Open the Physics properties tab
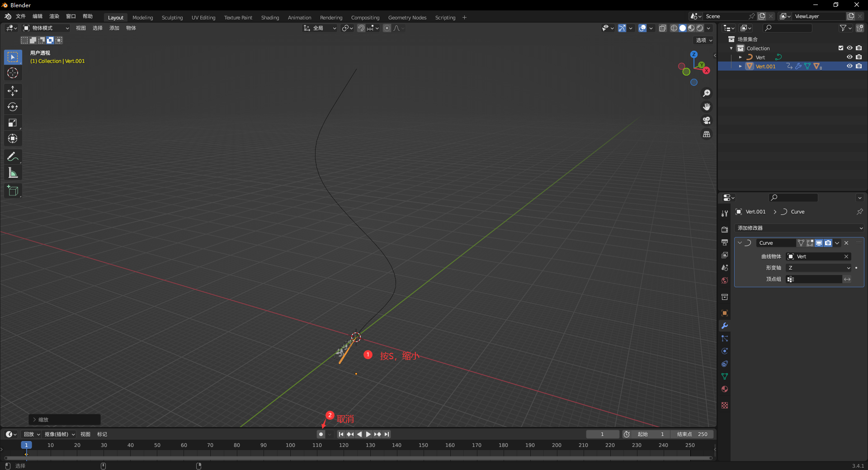 click(x=725, y=351)
